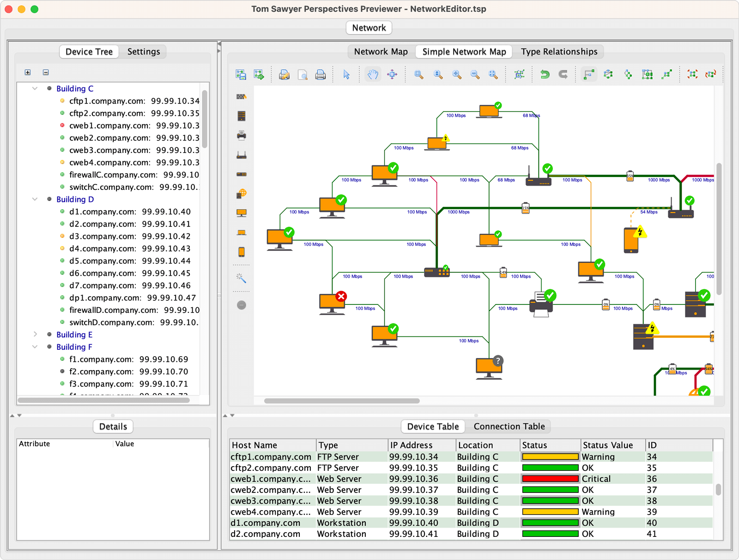Undo using the green arrow icon

pyautogui.click(x=545, y=74)
